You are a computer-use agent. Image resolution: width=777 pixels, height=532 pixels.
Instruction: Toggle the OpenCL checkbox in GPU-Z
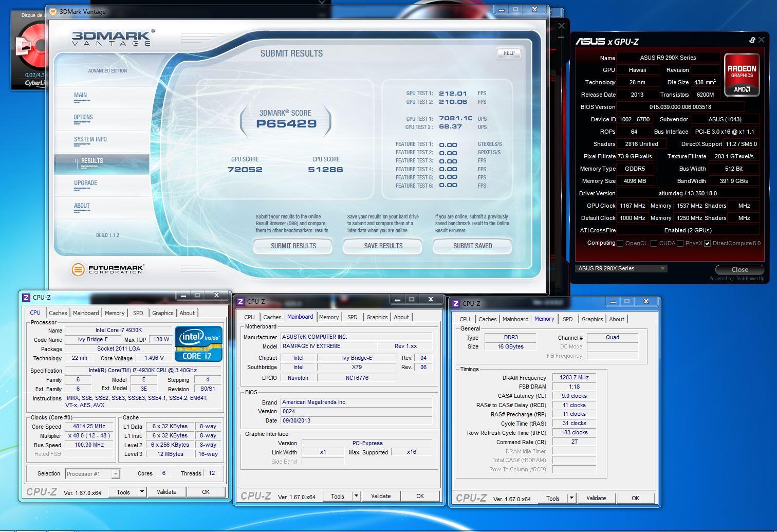tap(620, 243)
